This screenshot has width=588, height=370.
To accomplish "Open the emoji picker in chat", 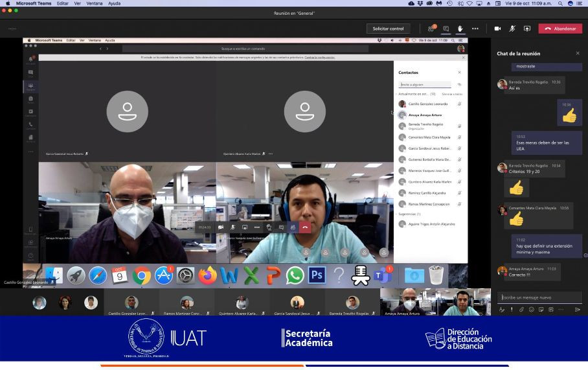I will (531, 310).
